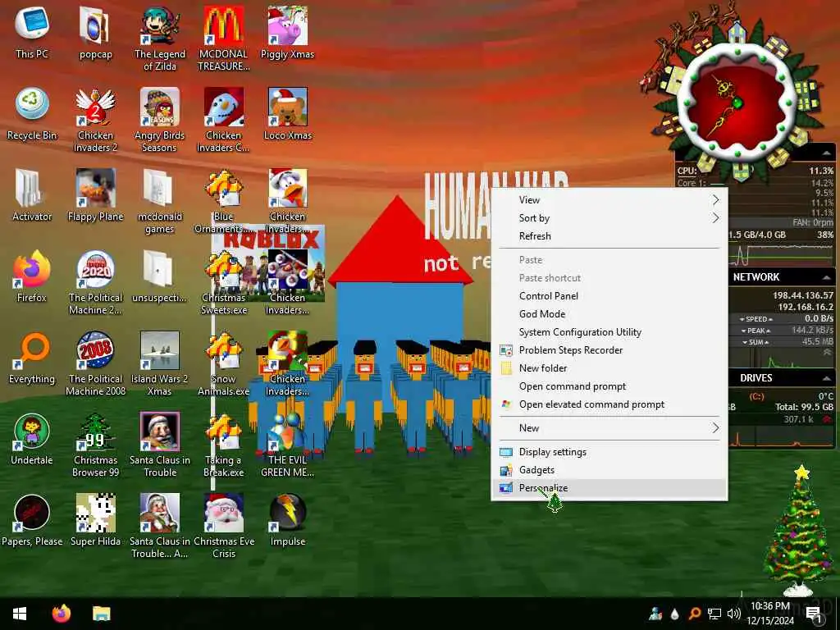This screenshot has height=630, width=840.
Task: Select God Mode menu entry
Action: pos(609,314)
